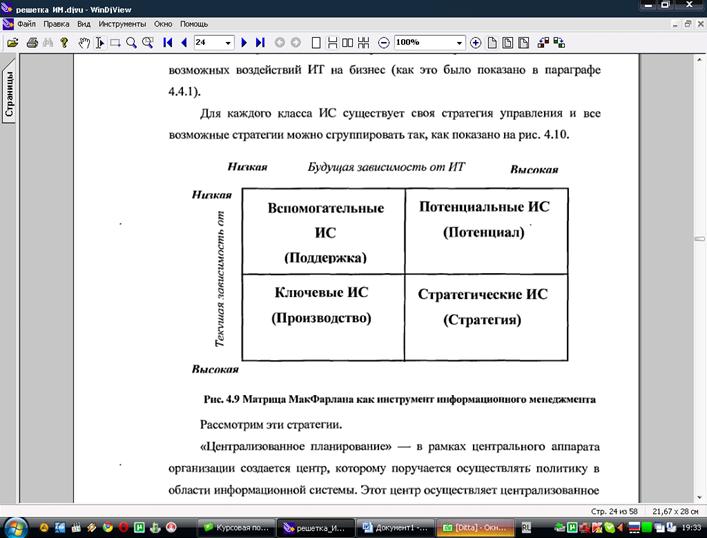Click the Print icon in toolbar
Viewport: 707px width, 538px height.
[33, 43]
